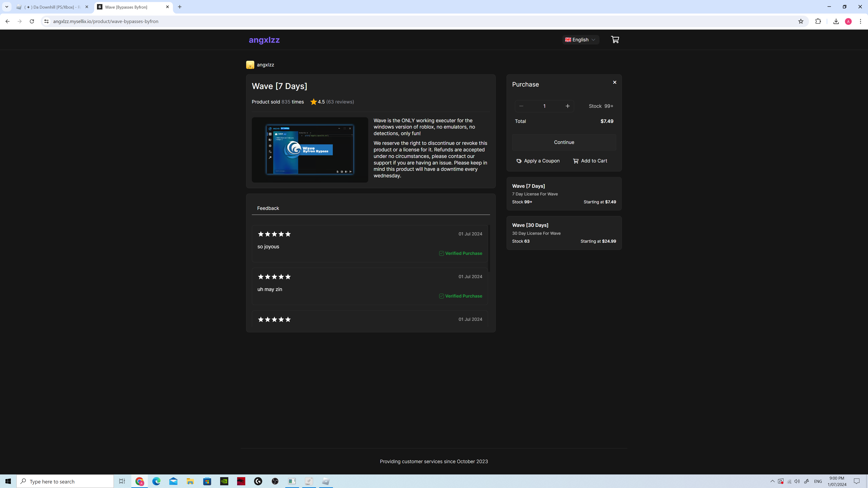Screen dimensions: 868x488
Task: Show hidden system tray icons
Action: click(772, 481)
